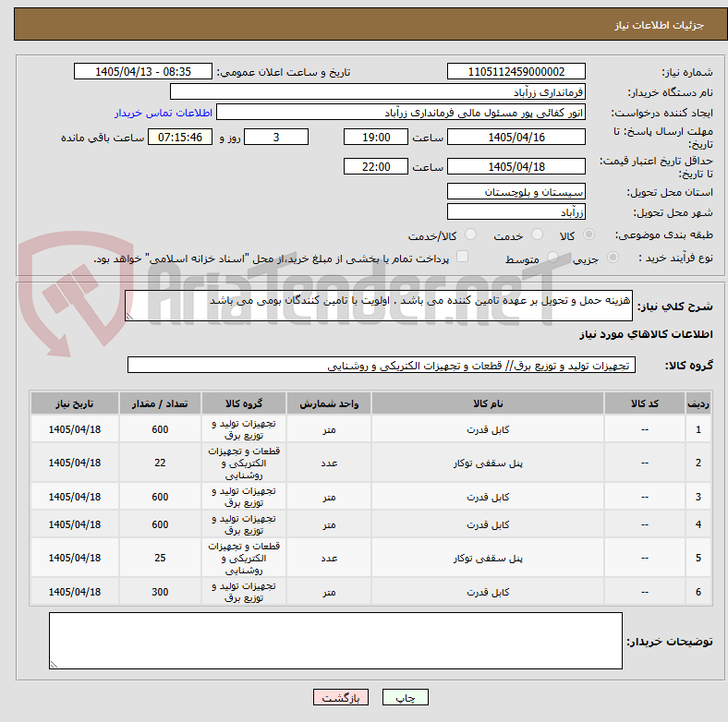Click quantity 25 in row 5
The width and height of the screenshot is (728, 722).
coord(160,558)
